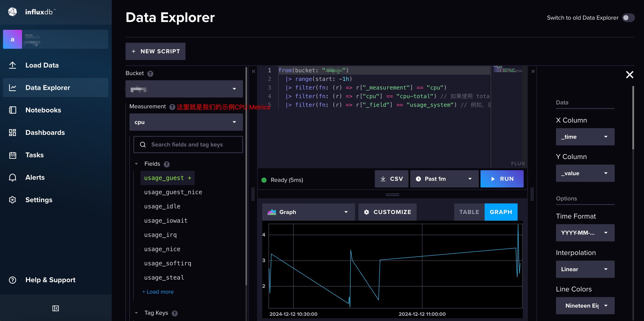The image size is (644, 321).
Task: Collapse the sidebar navigation icon
Action: tap(55, 308)
